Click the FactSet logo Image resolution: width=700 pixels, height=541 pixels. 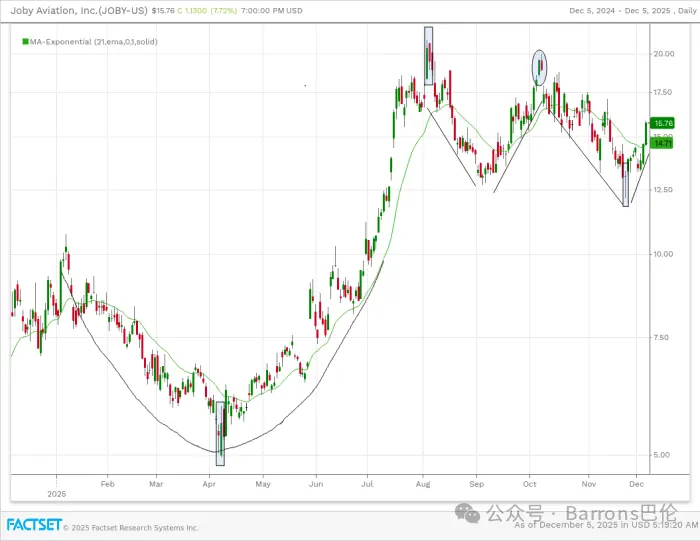(34, 525)
